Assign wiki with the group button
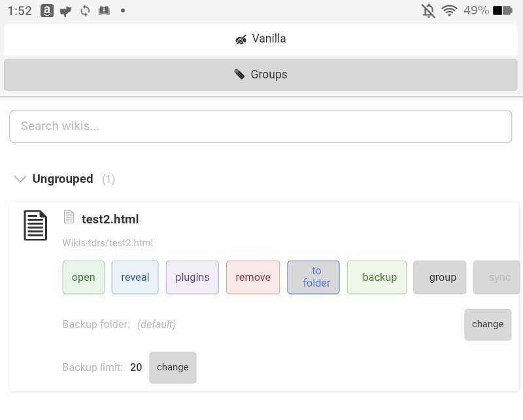This screenshot has width=523, height=420. (x=439, y=278)
